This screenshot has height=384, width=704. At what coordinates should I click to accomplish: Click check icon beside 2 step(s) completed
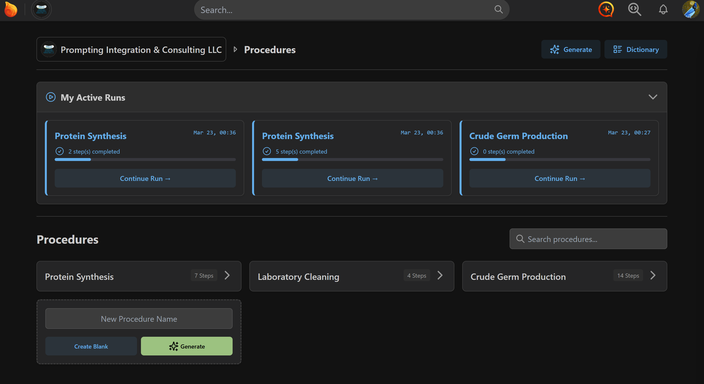tap(59, 151)
